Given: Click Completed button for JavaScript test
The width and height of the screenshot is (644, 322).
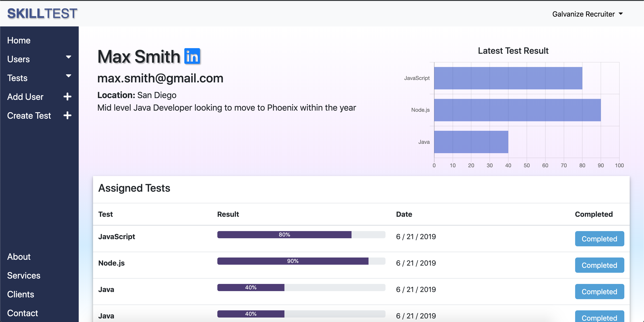Looking at the screenshot, I should (599, 239).
